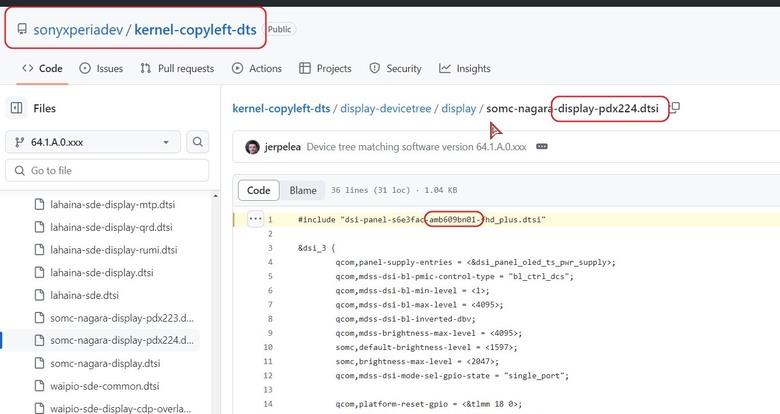780x414 pixels.
Task: Click the #include dsi-panel code line
Action: pos(422,219)
